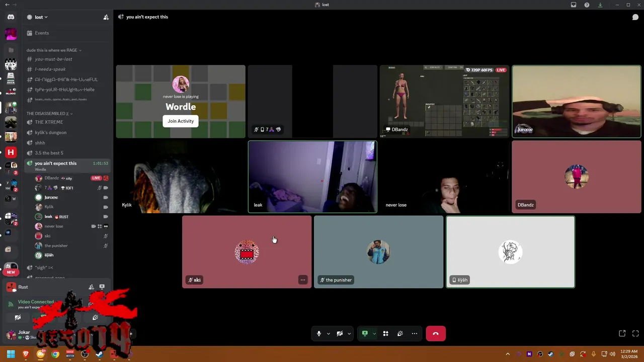Collapse dude this is where we RAGE category
644x362 pixels.
click(x=54, y=50)
